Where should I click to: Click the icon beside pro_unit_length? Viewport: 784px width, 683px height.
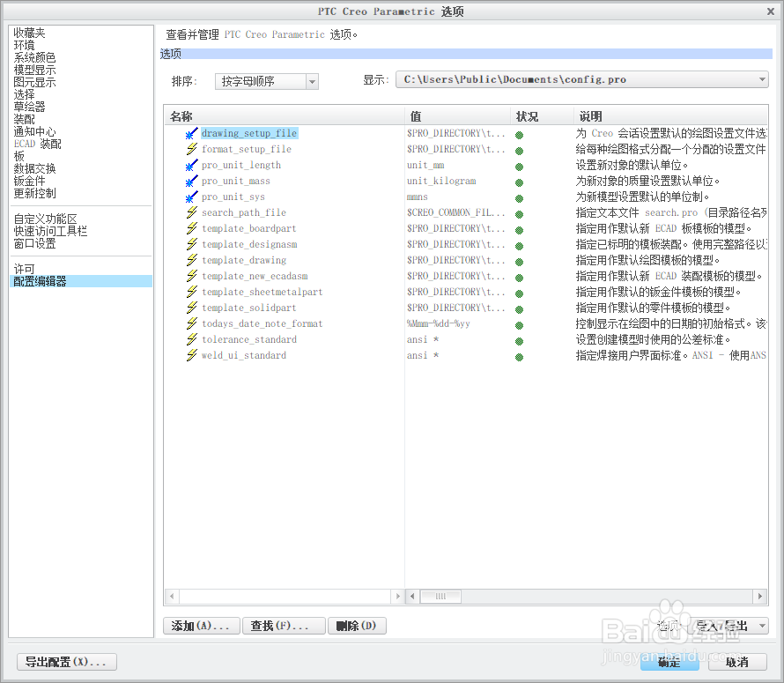click(x=191, y=165)
